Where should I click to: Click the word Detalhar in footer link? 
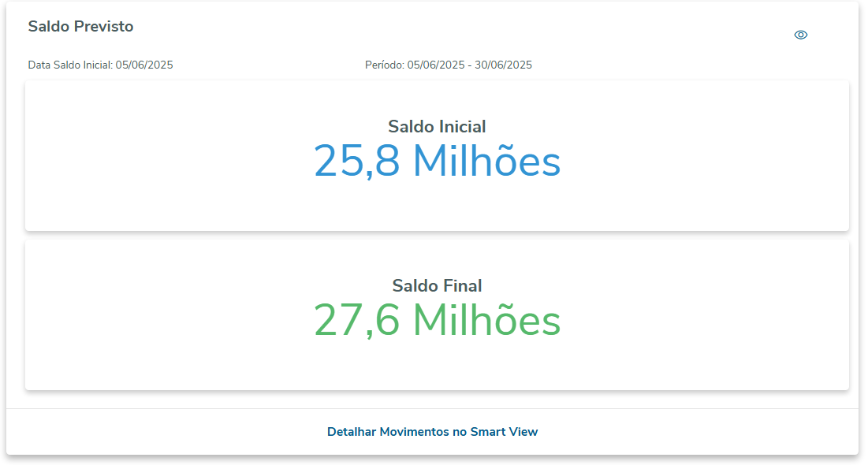(352, 432)
